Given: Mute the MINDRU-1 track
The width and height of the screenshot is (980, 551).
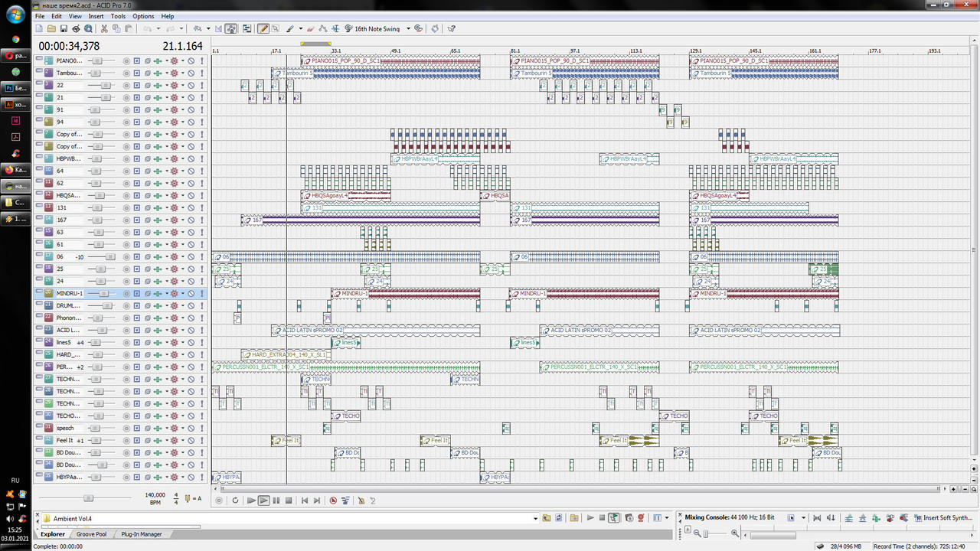Looking at the screenshot, I should point(191,293).
